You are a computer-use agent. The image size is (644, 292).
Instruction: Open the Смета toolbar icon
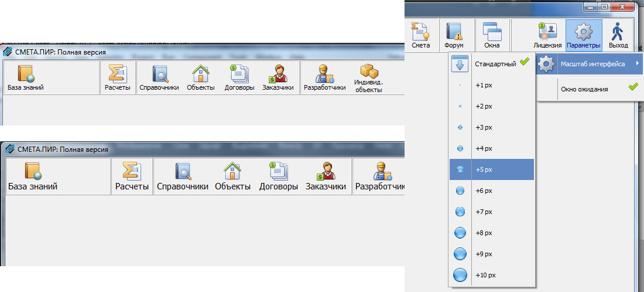click(x=420, y=35)
